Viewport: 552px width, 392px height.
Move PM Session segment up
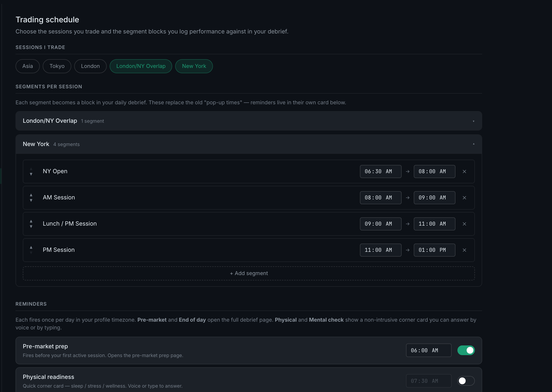(31, 247)
